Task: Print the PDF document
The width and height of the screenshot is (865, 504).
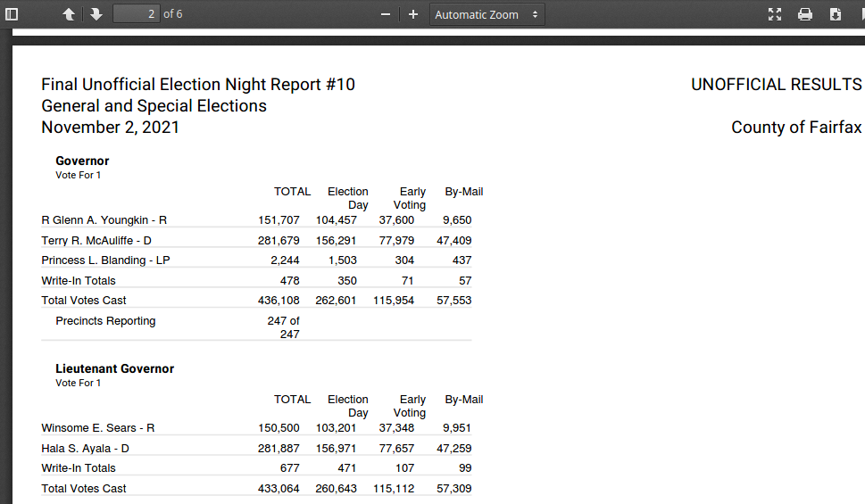Action: (x=805, y=14)
